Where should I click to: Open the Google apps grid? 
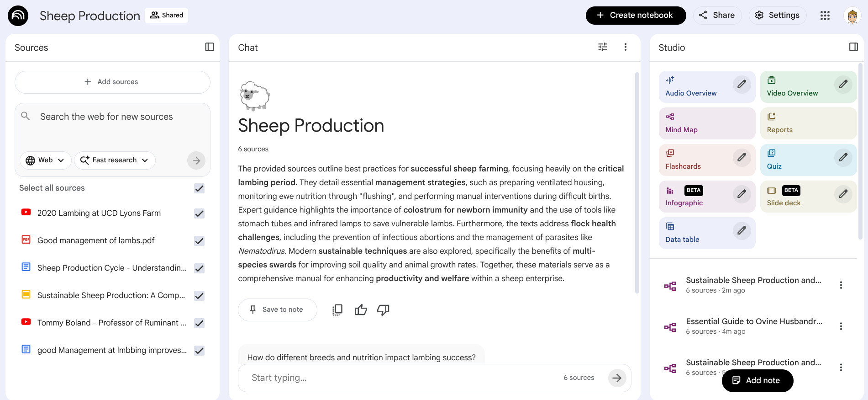click(825, 16)
